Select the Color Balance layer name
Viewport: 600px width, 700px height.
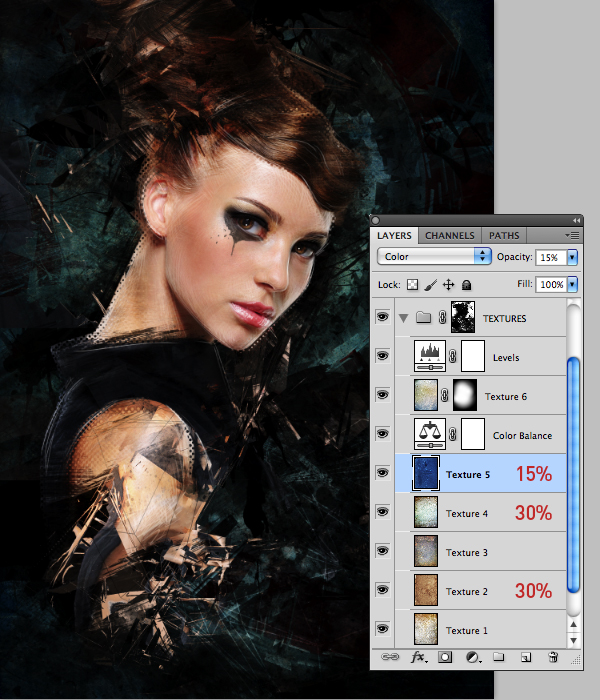(x=522, y=436)
